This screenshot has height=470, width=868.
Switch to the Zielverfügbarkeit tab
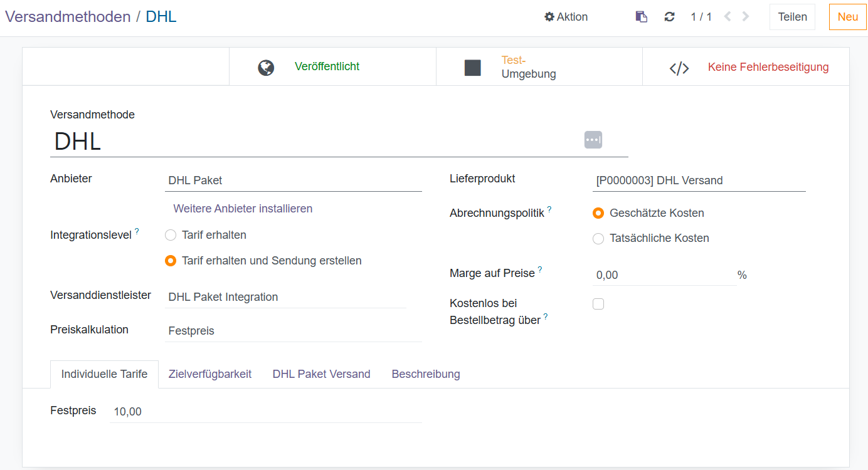[210, 374]
